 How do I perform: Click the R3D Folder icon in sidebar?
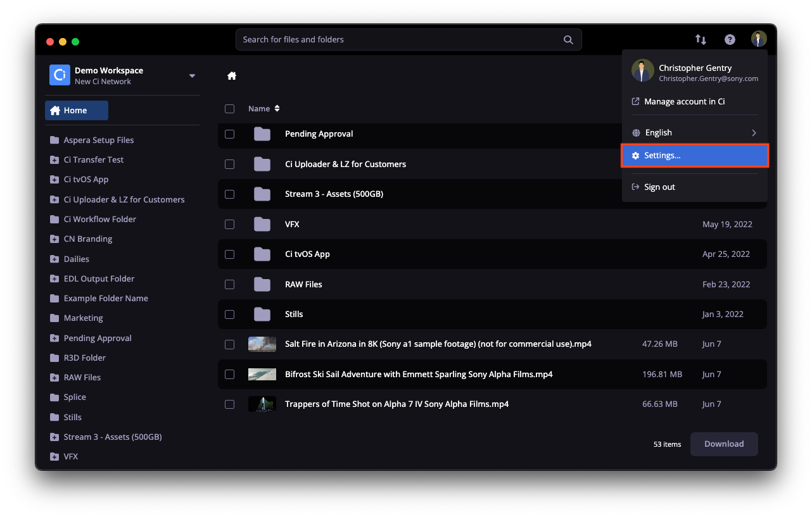(x=54, y=358)
